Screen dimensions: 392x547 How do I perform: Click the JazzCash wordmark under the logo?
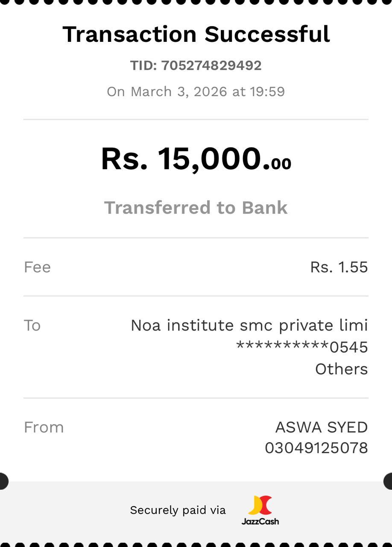point(260,521)
